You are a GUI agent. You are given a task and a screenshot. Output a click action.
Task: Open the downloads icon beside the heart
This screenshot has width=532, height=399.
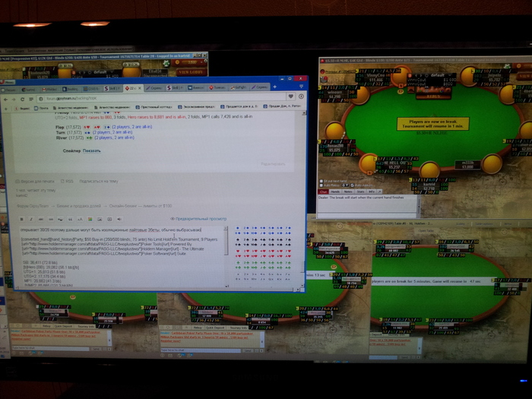(301, 97)
